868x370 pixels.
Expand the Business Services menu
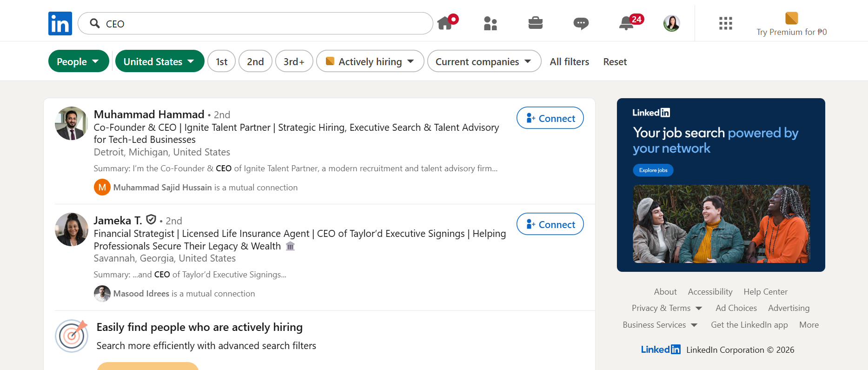point(660,325)
